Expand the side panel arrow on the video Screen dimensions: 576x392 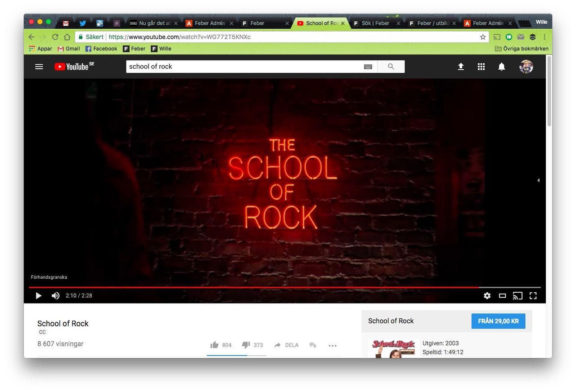tap(538, 180)
